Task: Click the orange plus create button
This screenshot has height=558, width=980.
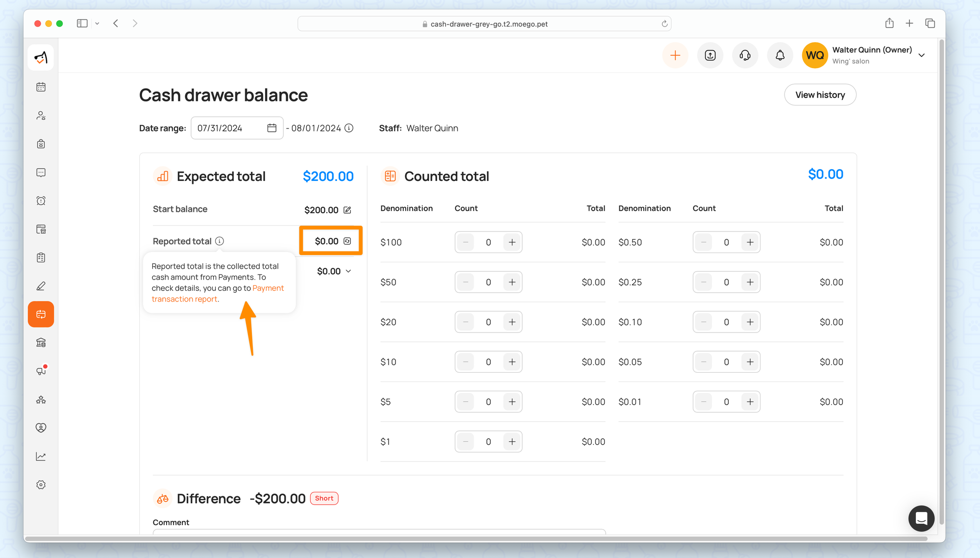Action: pos(675,55)
